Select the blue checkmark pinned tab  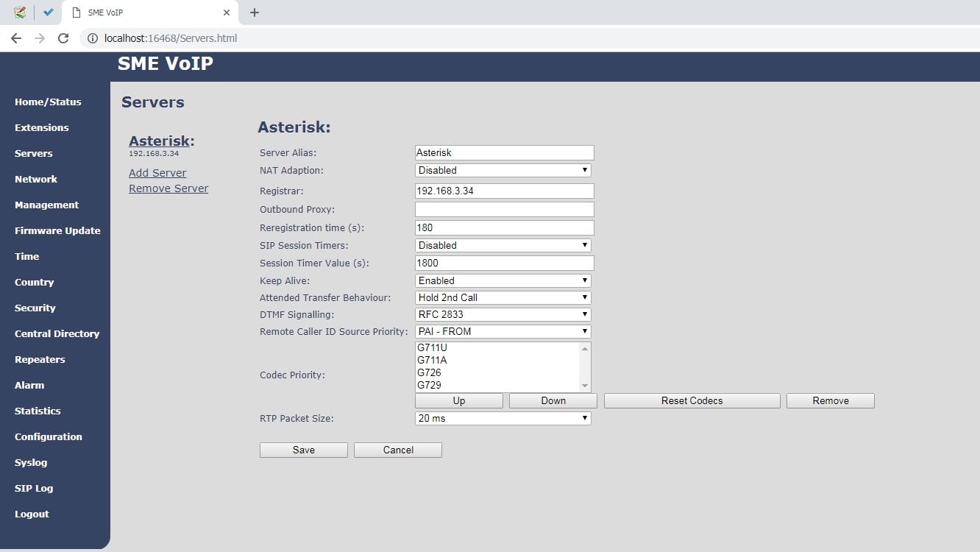coord(49,13)
